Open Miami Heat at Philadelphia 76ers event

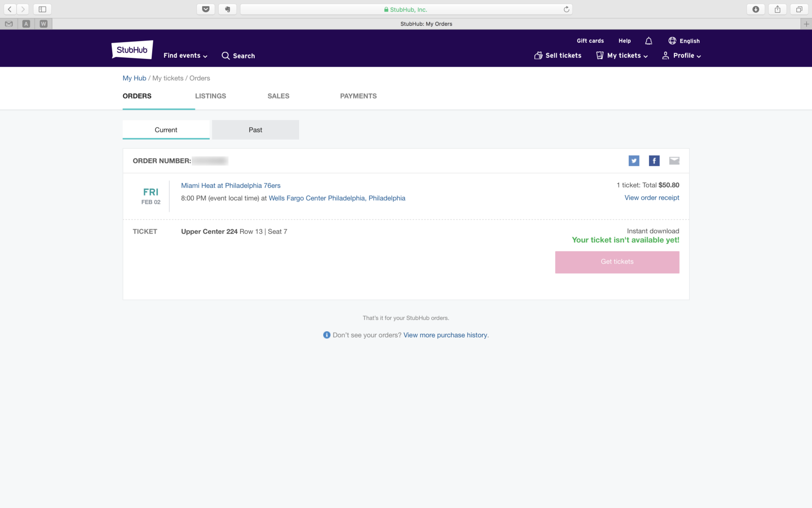[x=231, y=186]
